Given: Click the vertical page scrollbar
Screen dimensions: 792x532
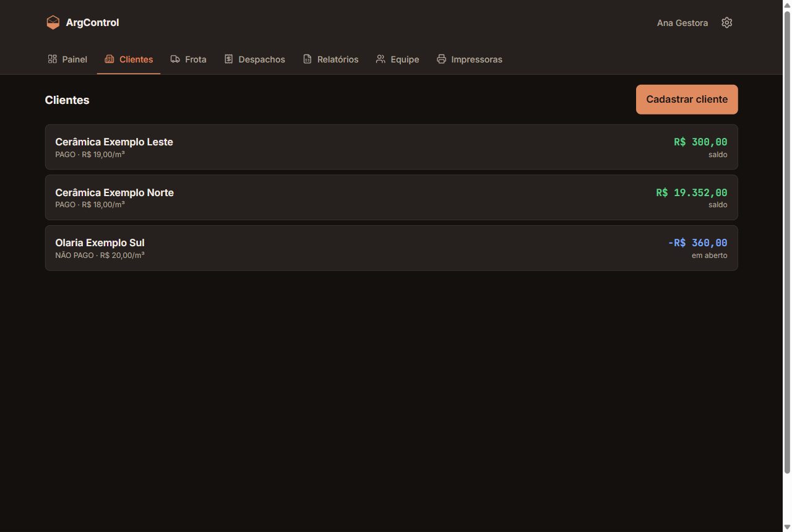Looking at the screenshot, I should pyautogui.click(x=787, y=242).
